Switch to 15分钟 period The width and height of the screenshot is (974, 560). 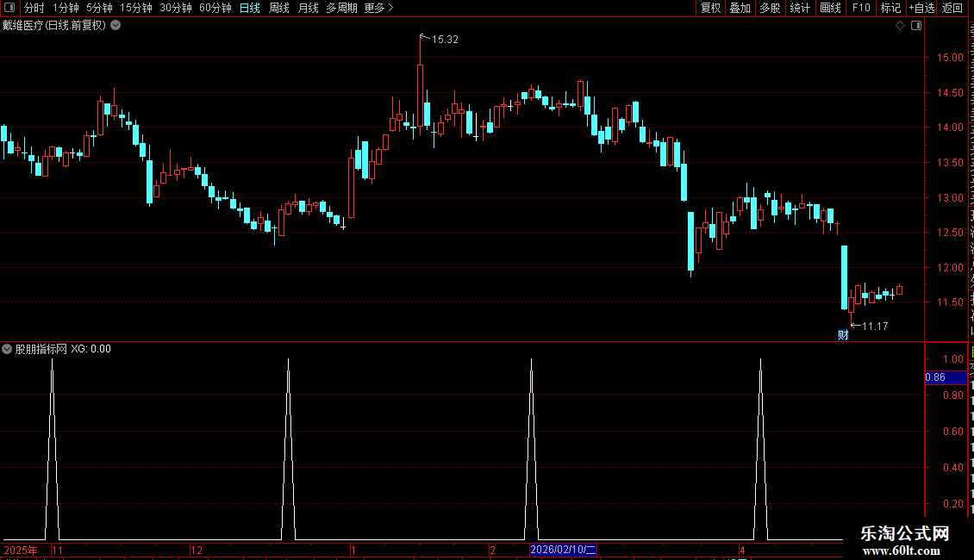[136, 8]
